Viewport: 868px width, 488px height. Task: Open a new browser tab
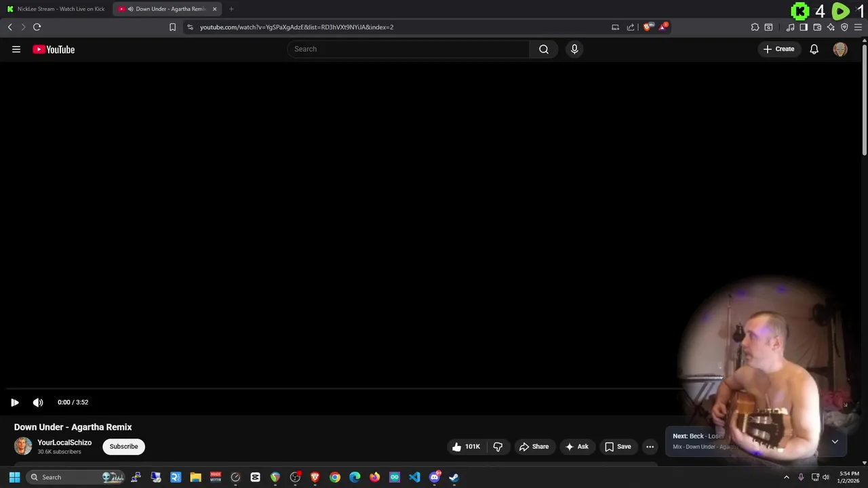click(231, 9)
